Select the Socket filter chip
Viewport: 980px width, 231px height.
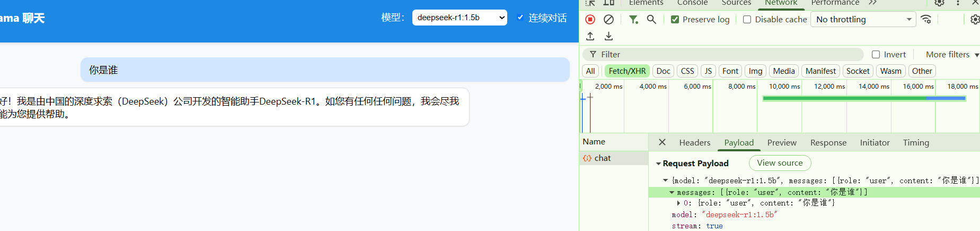tap(858, 71)
